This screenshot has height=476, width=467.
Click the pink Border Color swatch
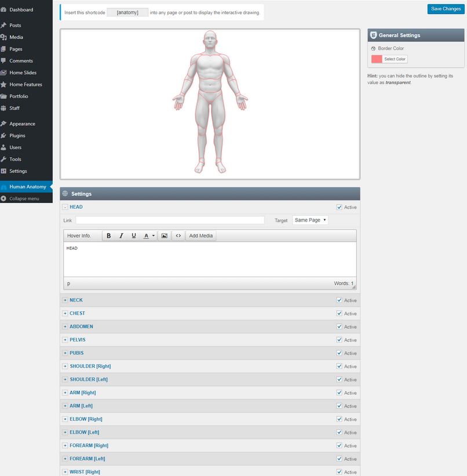click(377, 59)
